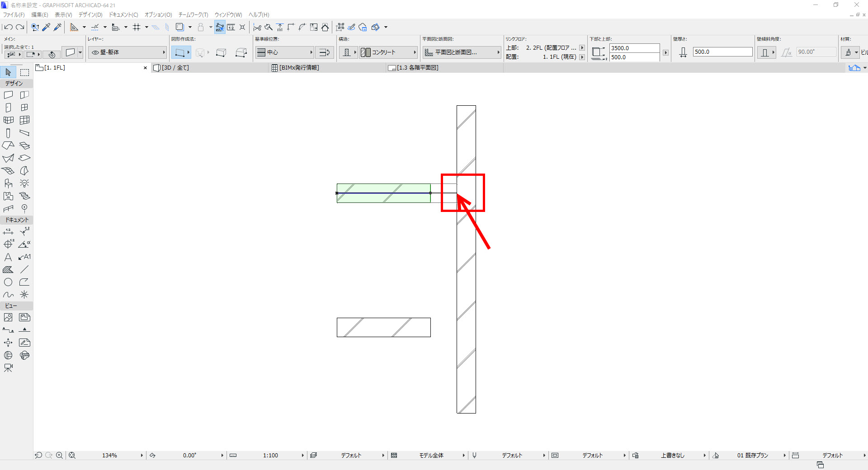
Task: Open the wall profile slant dropdown
Action: point(767,52)
